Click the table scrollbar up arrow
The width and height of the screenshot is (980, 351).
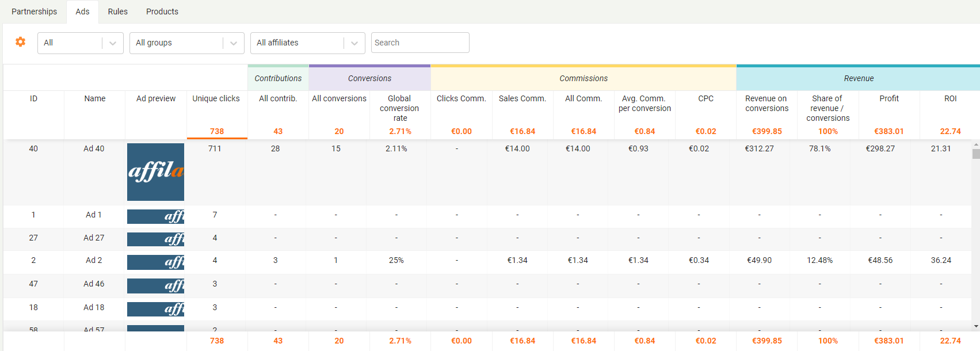pos(975,144)
